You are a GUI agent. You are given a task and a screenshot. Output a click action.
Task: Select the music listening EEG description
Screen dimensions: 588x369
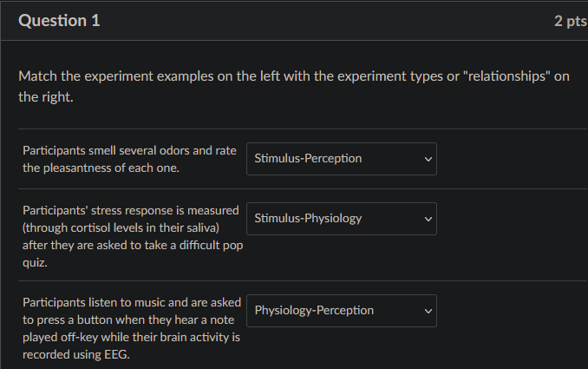(132, 328)
